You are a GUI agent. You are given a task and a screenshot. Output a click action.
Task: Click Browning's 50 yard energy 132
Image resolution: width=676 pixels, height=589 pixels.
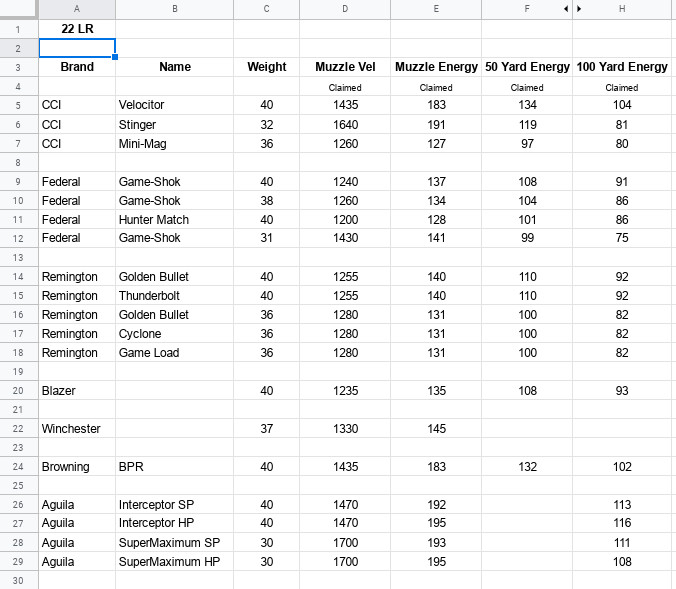(527, 467)
